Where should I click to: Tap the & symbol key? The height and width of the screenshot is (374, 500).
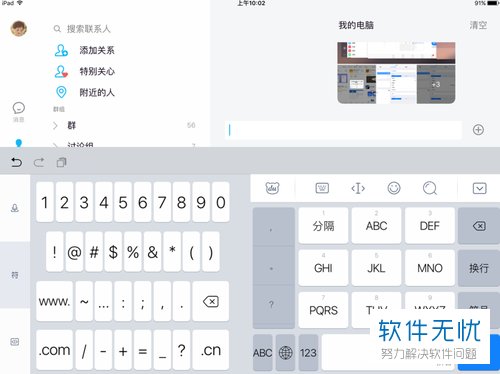[x=152, y=252]
